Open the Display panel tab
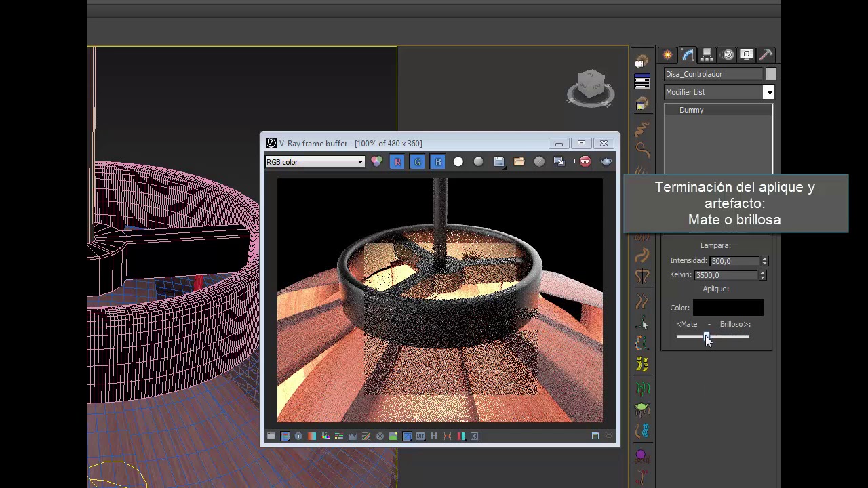868x488 pixels. (747, 55)
